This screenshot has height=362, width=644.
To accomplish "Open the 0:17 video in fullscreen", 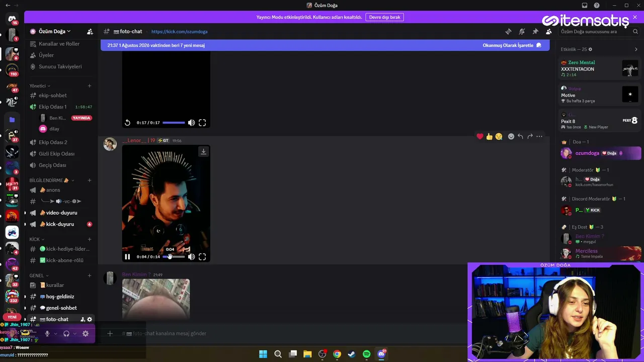I will coord(202,123).
